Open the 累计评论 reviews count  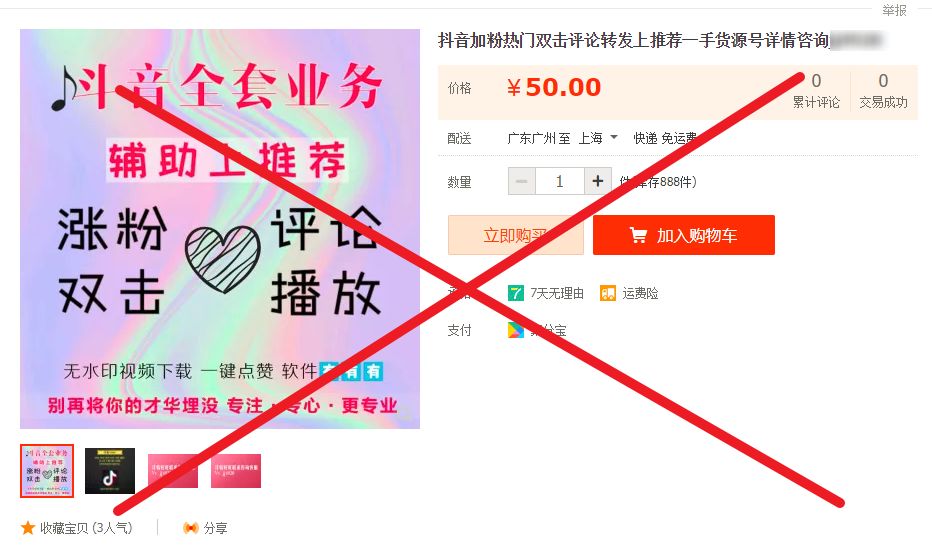point(816,90)
